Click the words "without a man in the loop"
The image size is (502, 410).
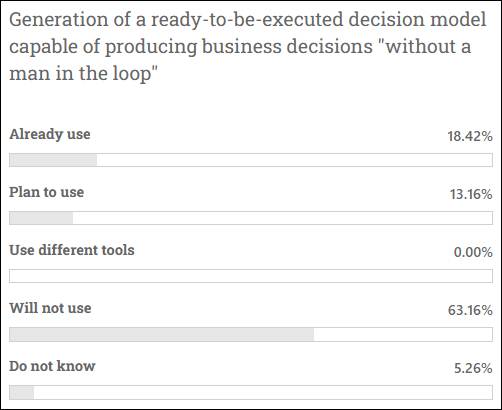tap(240, 60)
